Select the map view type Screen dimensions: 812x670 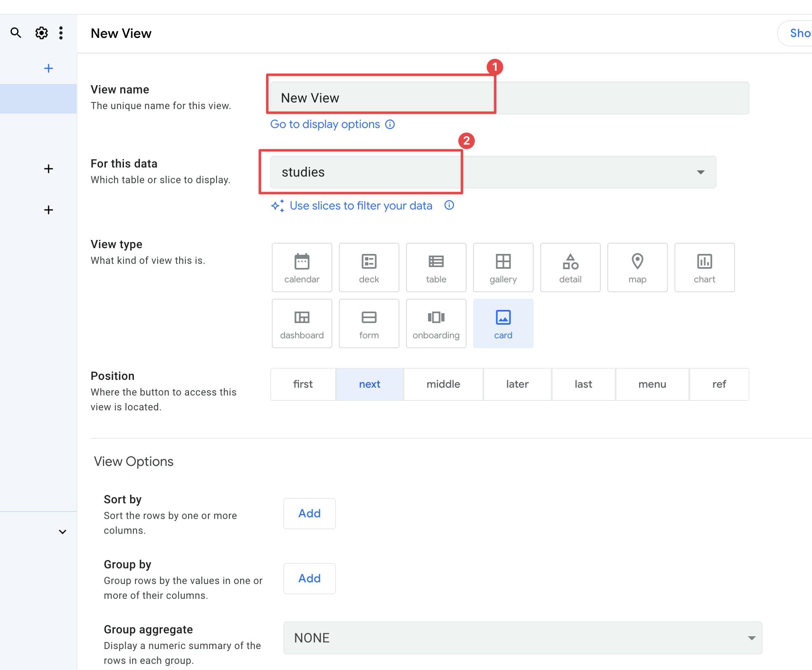637,268
